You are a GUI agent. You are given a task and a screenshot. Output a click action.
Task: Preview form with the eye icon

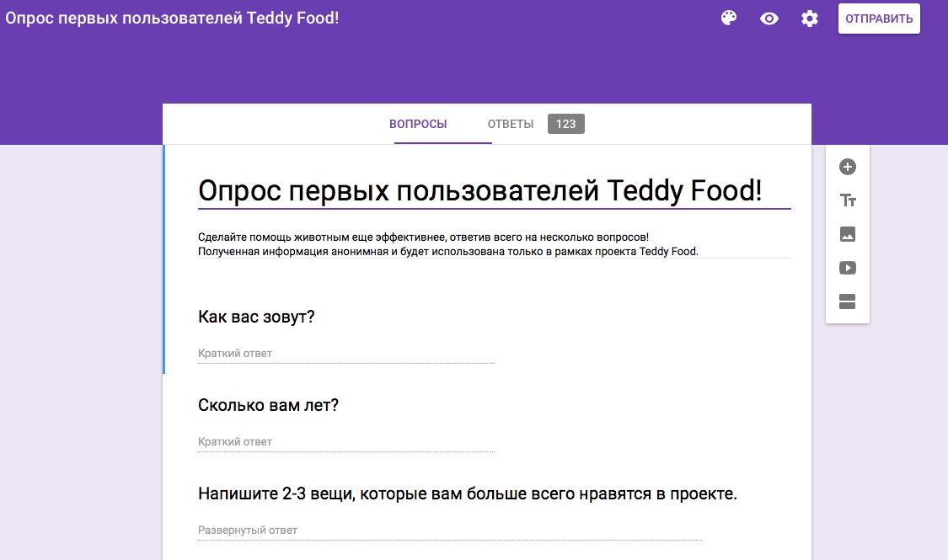click(769, 19)
